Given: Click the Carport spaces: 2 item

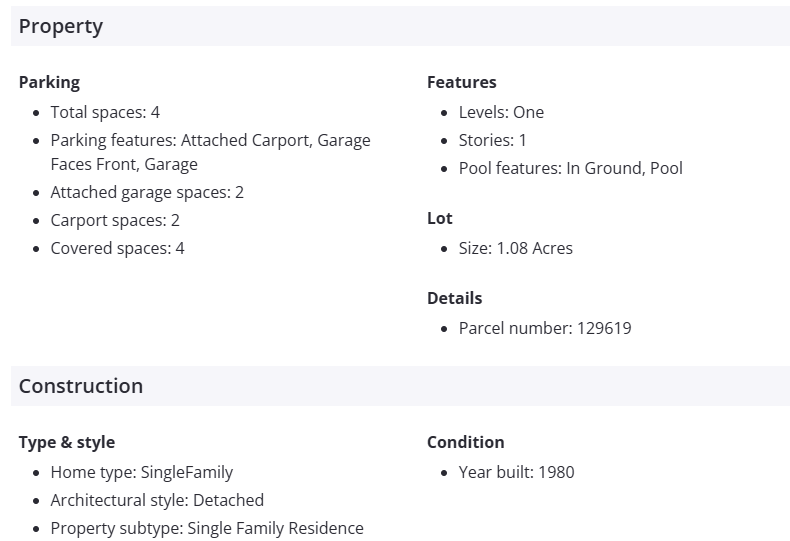Looking at the screenshot, I should click(x=115, y=220).
